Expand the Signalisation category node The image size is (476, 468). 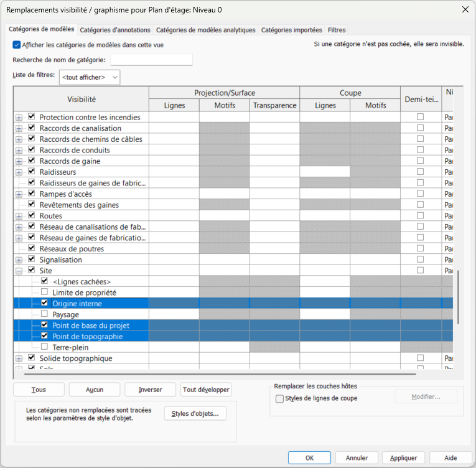[19, 260]
